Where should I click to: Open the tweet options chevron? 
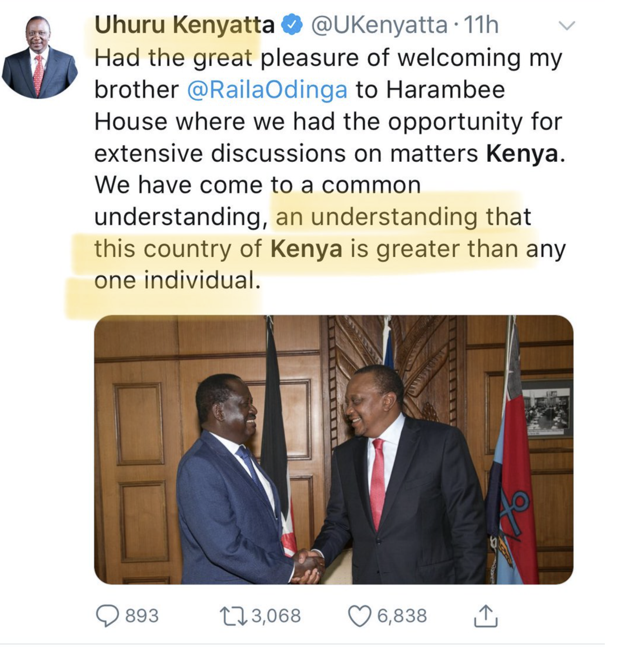tap(566, 26)
